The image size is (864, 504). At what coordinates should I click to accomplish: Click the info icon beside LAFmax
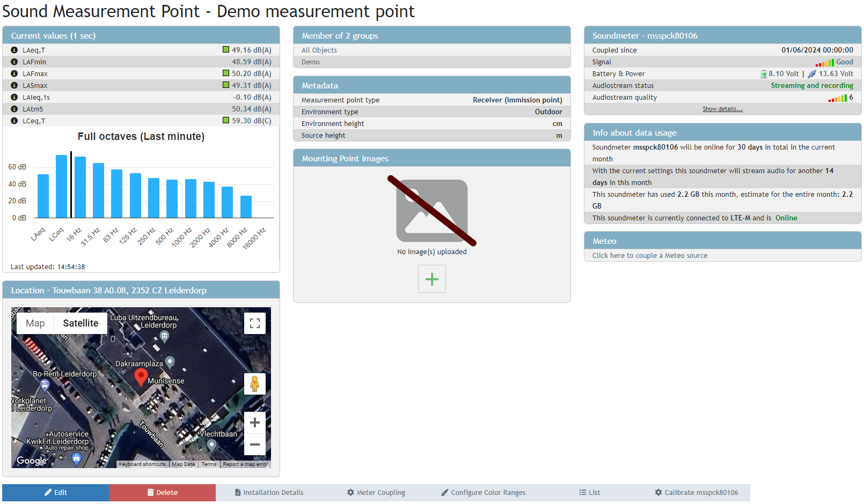pyautogui.click(x=14, y=73)
